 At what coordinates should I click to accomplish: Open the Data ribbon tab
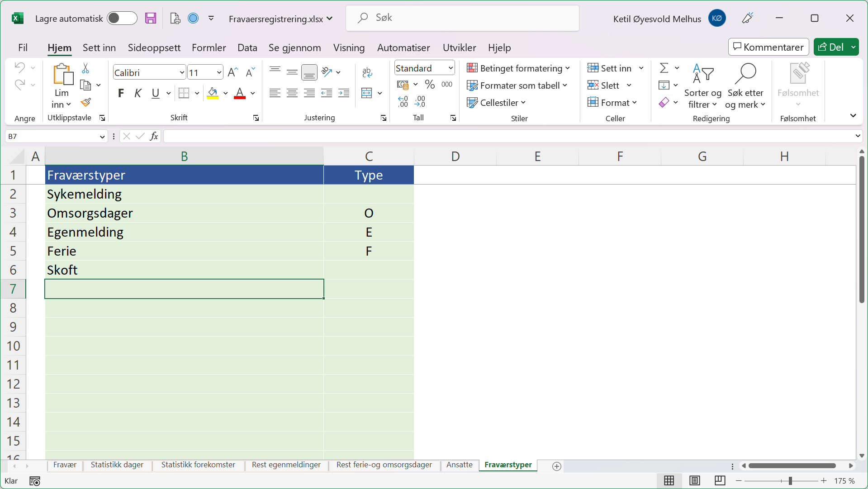(247, 48)
